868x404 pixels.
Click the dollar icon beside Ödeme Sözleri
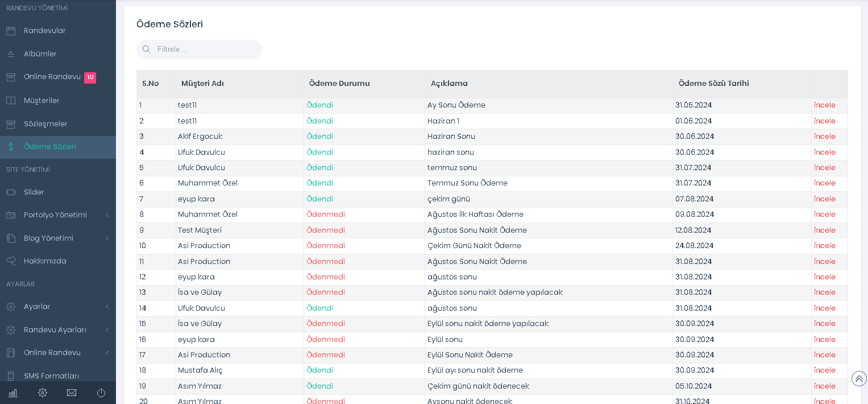pos(11,147)
